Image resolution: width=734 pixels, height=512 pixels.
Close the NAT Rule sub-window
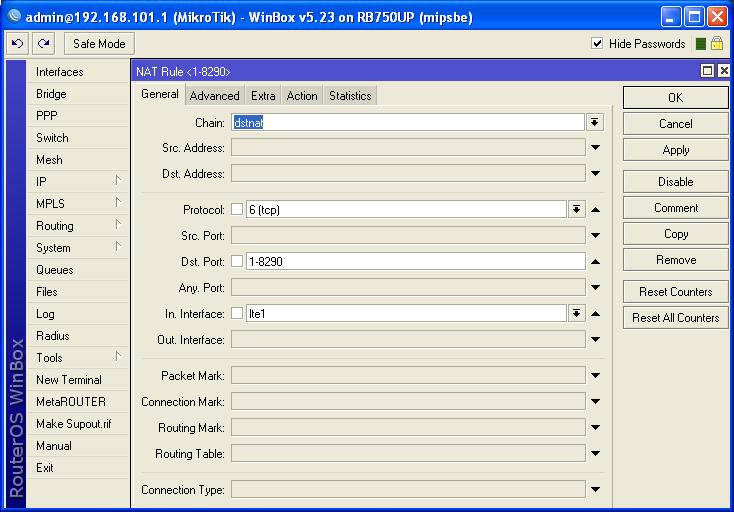point(724,71)
